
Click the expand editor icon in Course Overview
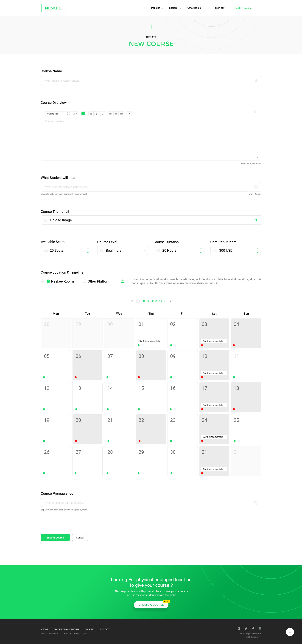click(x=258, y=158)
